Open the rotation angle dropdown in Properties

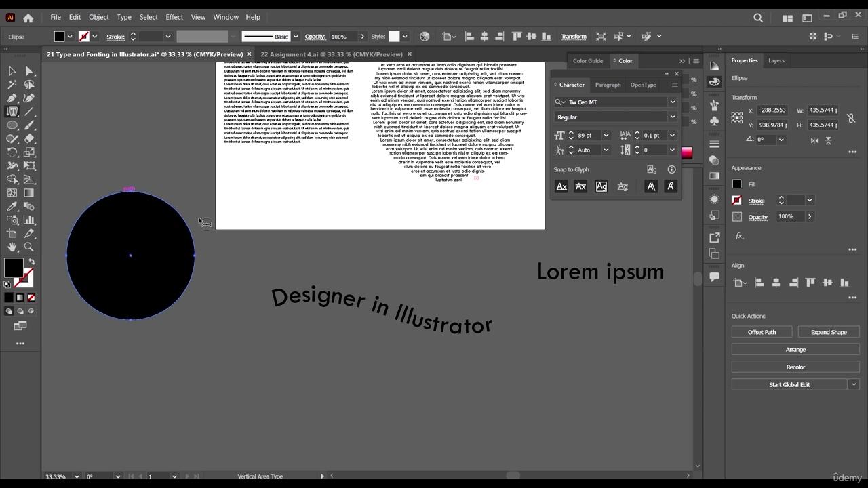781,140
